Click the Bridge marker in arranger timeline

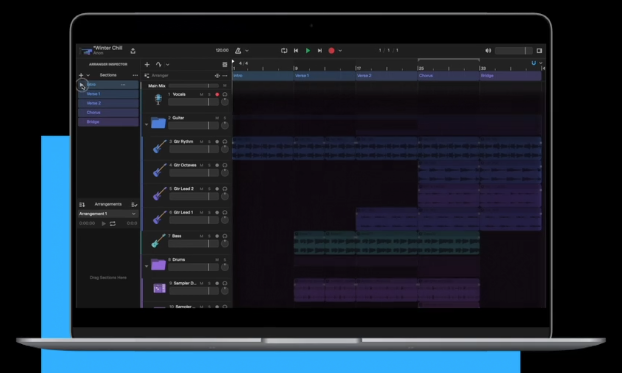pos(510,76)
